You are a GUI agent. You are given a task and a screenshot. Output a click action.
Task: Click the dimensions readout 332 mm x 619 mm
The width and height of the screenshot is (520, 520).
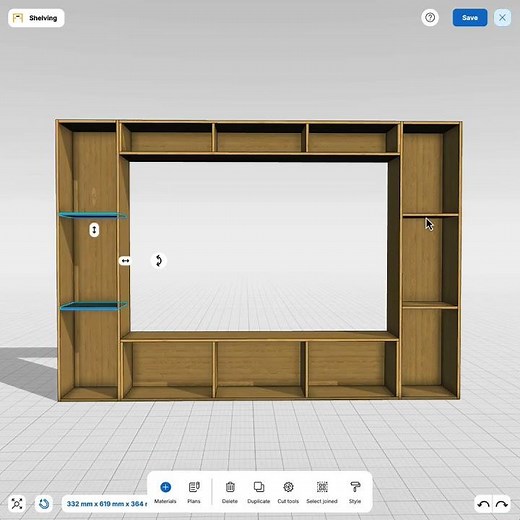[106, 504]
